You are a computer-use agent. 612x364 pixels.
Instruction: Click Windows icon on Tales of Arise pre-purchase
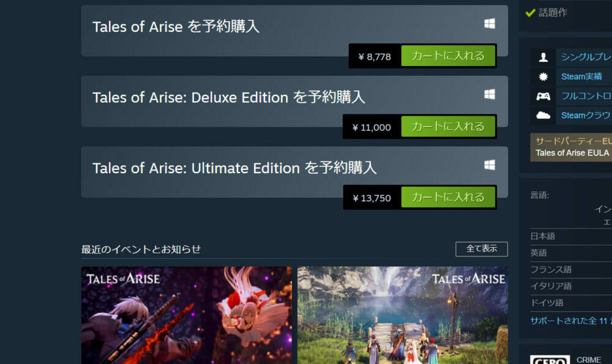489,24
